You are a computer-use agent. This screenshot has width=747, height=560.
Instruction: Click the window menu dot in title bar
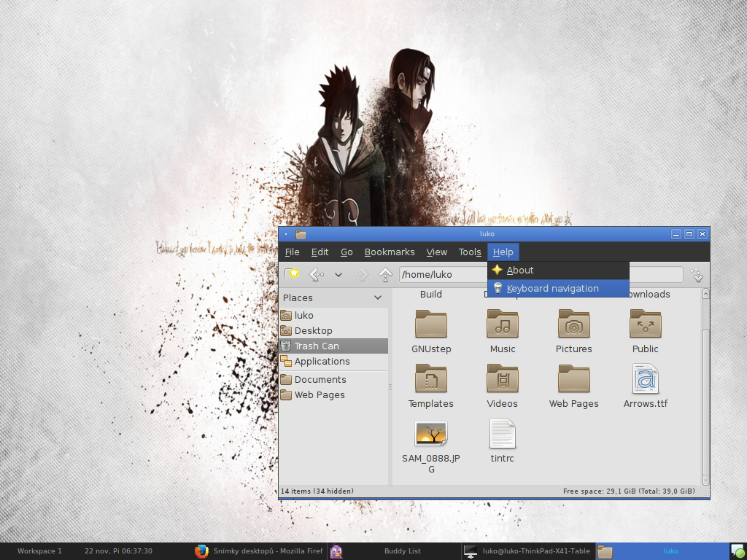(286, 234)
